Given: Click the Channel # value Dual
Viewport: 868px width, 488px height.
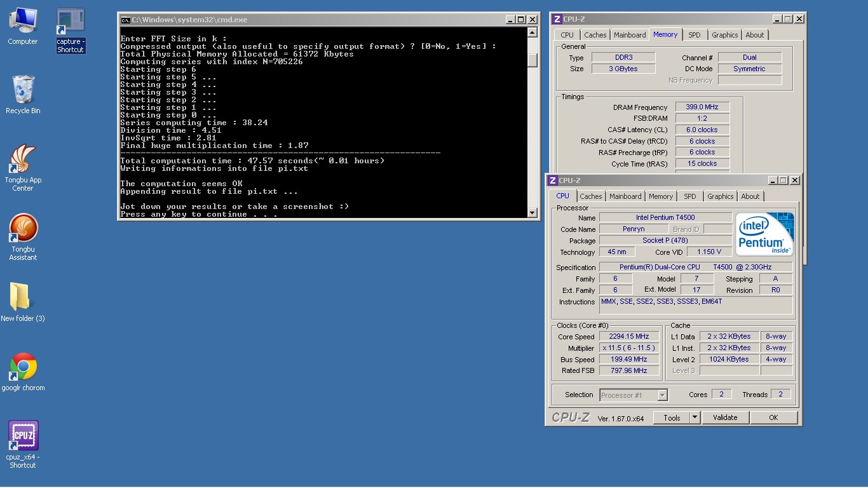Looking at the screenshot, I should [x=750, y=57].
